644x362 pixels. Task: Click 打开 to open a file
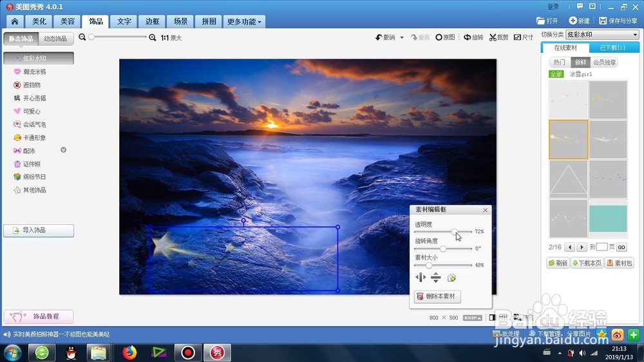click(x=547, y=21)
